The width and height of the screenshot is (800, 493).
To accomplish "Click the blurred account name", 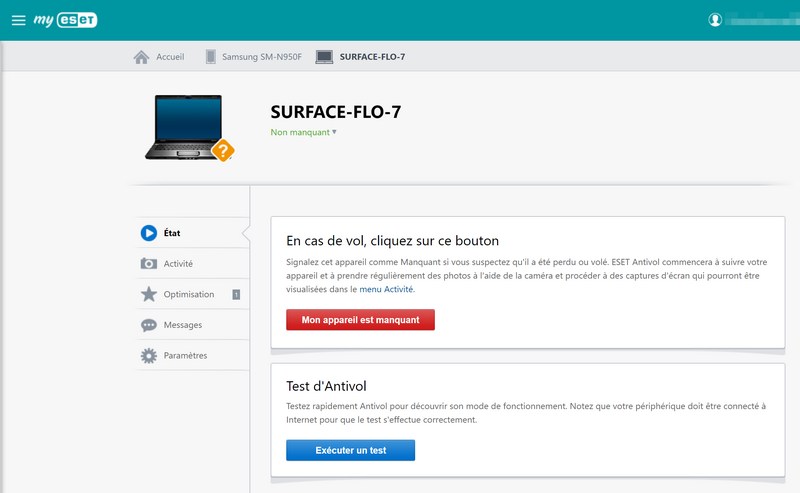I will click(x=762, y=21).
